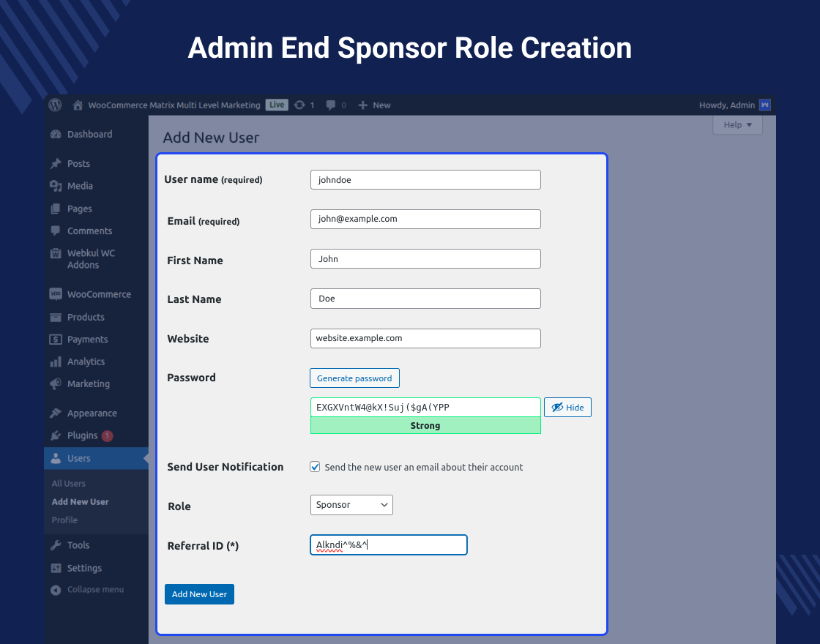Click send email notification label text
Screen dimensions: 820x644
(424, 468)
